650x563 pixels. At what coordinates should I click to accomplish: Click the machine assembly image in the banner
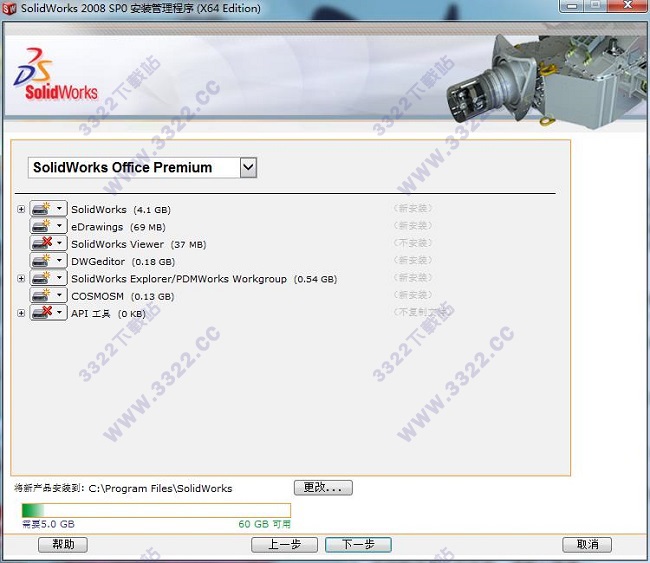[x=546, y=81]
